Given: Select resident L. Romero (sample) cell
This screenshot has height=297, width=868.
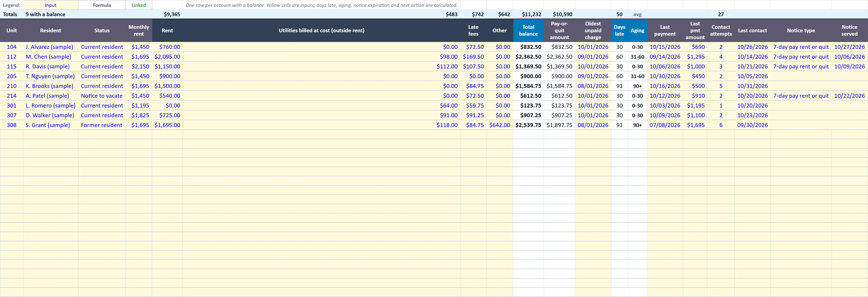Looking at the screenshot, I should click(x=50, y=106).
